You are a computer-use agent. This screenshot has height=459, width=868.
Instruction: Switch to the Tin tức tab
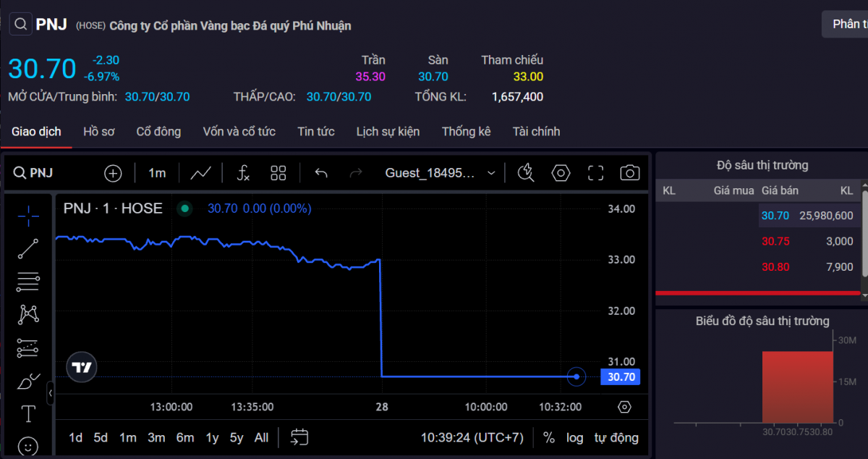click(x=316, y=132)
